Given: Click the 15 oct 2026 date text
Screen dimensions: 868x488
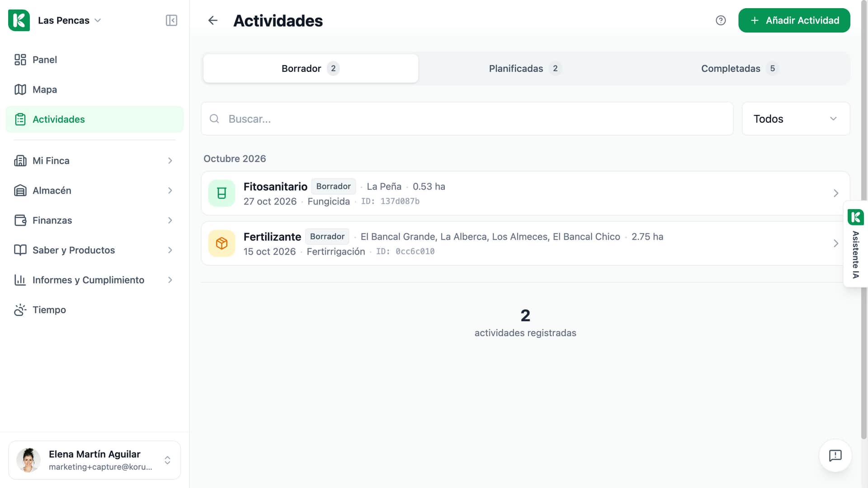Looking at the screenshot, I should (x=269, y=252).
